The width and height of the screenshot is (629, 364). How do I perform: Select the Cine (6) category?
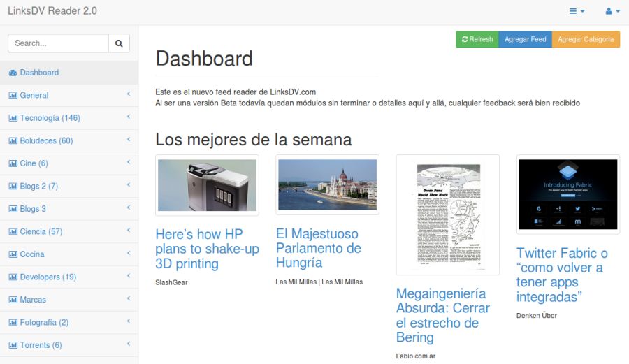(69, 163)
